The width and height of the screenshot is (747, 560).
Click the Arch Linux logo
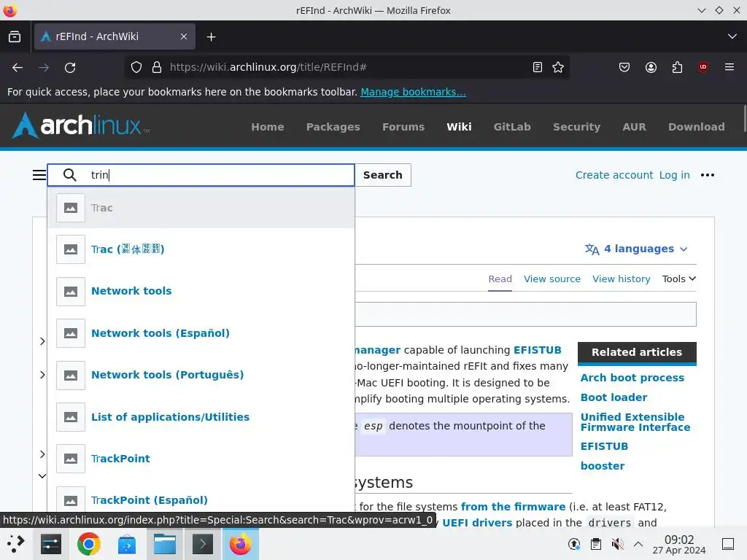pos(80,125)
